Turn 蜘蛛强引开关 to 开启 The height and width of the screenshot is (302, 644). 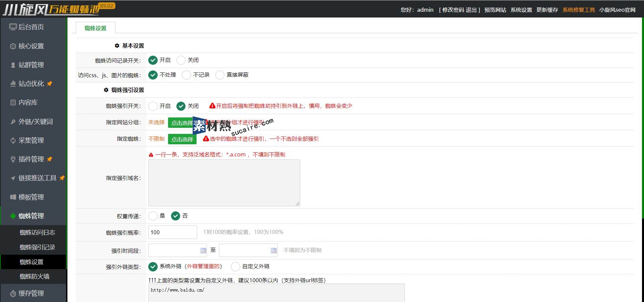[x=153, y=106]
